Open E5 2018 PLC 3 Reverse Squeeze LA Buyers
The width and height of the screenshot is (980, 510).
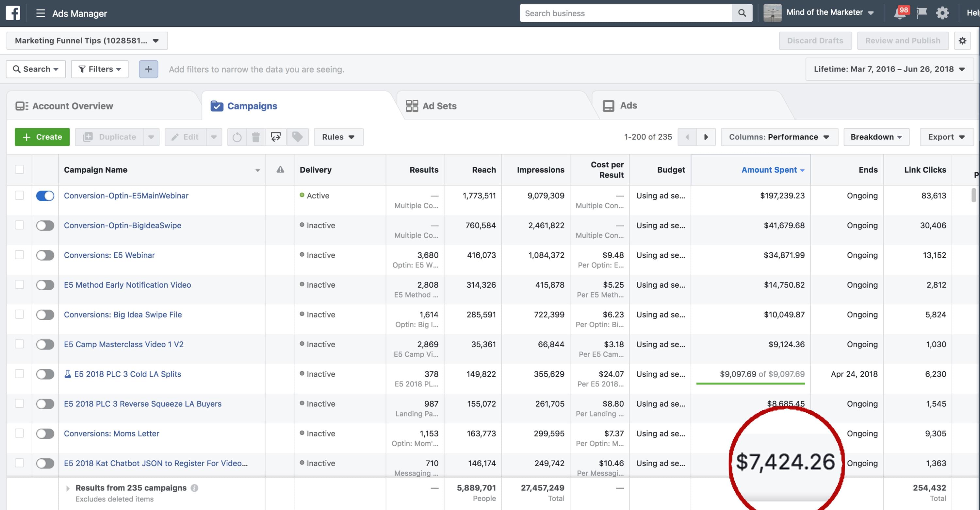tap(143, 404)
